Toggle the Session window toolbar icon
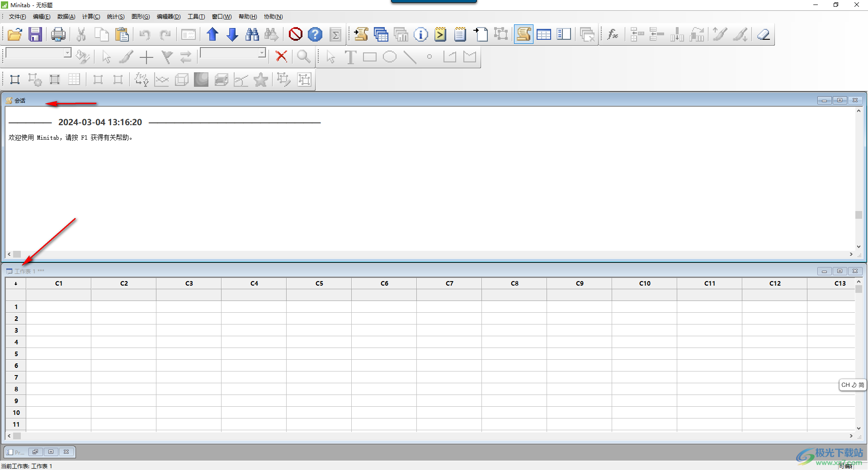The height and width of the screenshot is (470, 868). tap(524, 34)
